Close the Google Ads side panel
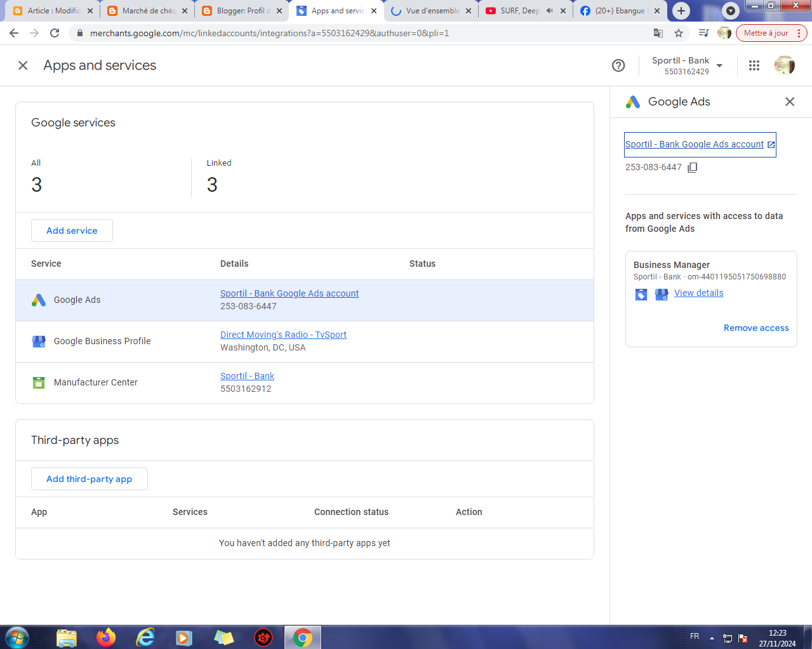812x649 pixels. [x=790, y=102]
